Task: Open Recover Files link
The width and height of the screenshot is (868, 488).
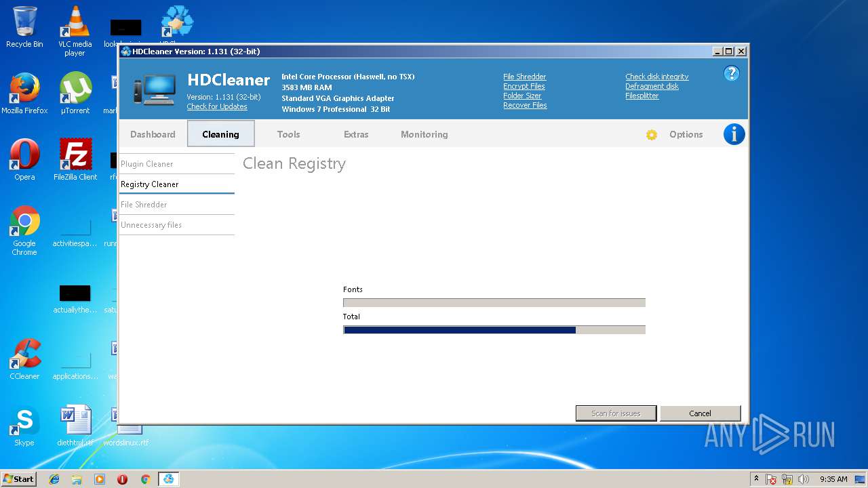Action: tap(525, 105)
